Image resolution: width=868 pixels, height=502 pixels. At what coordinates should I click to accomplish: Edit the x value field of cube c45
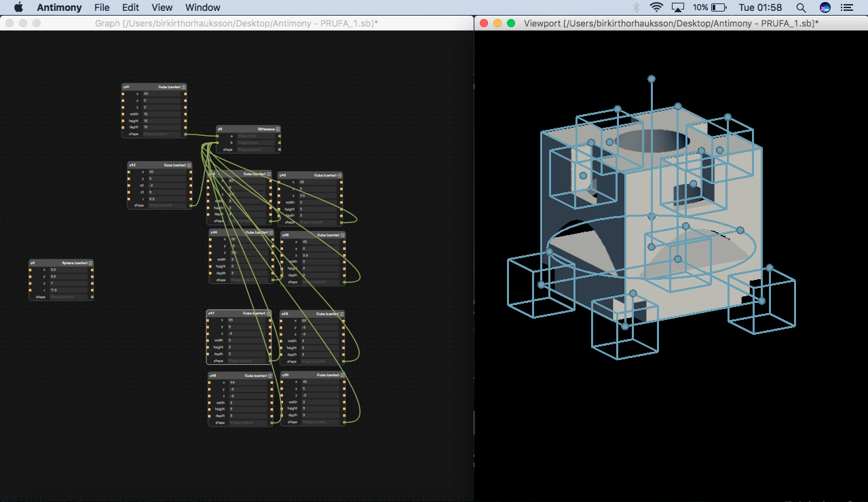pos(318,182)
